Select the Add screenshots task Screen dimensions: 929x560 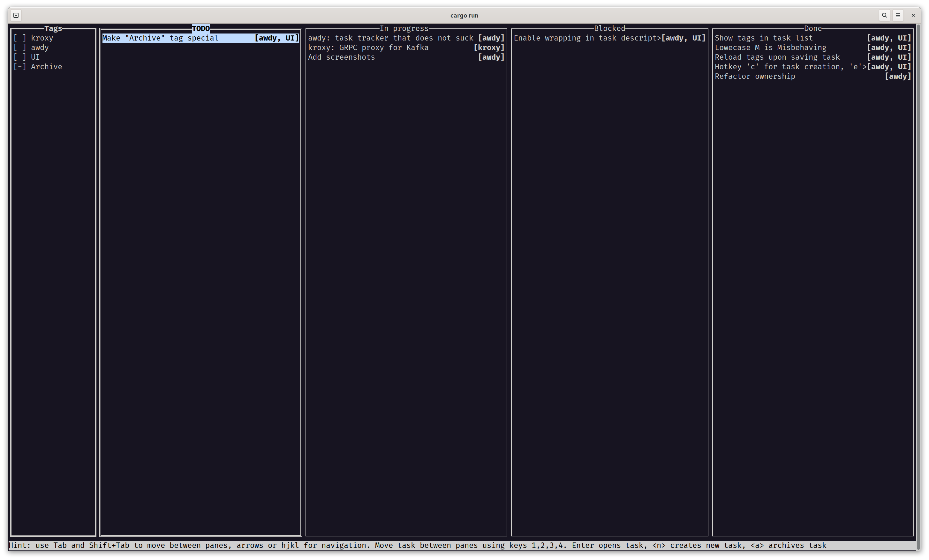click(x=406, y=57)
